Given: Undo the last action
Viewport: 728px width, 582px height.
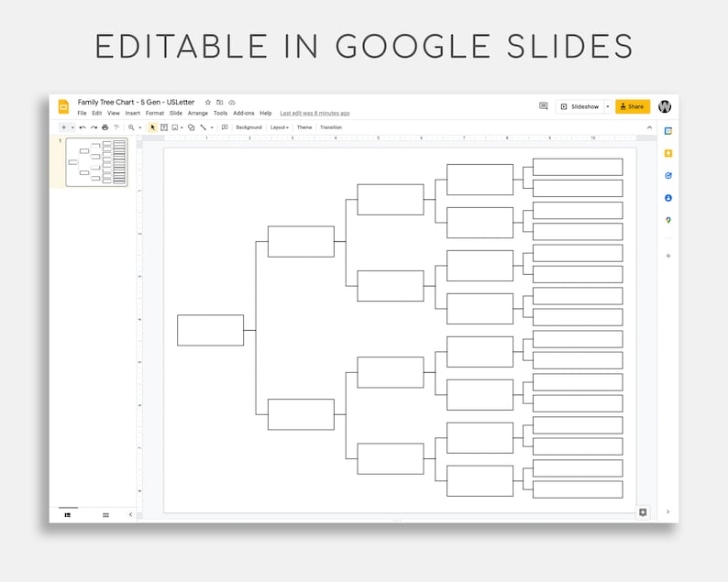Looking at the screenshot, I should tap(83, 127).
